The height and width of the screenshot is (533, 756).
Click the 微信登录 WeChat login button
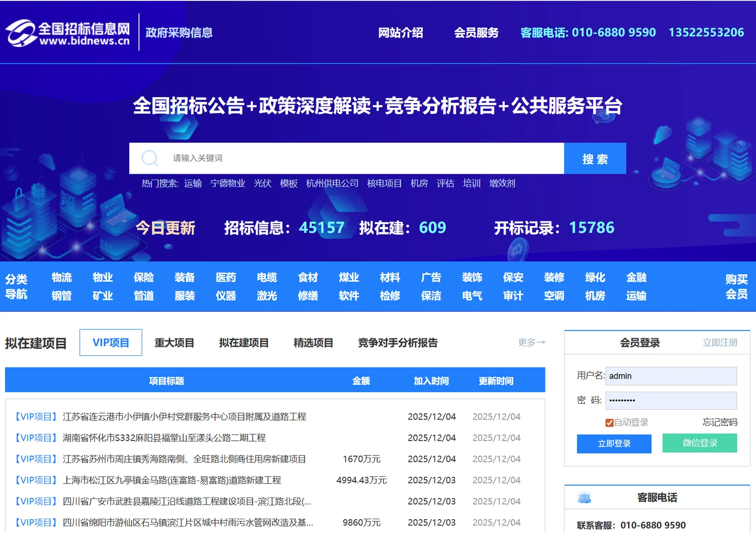[699, 443]
